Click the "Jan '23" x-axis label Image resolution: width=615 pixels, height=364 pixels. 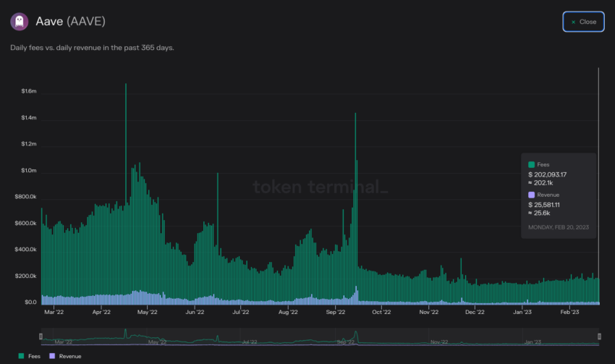[x=522, y=312]
